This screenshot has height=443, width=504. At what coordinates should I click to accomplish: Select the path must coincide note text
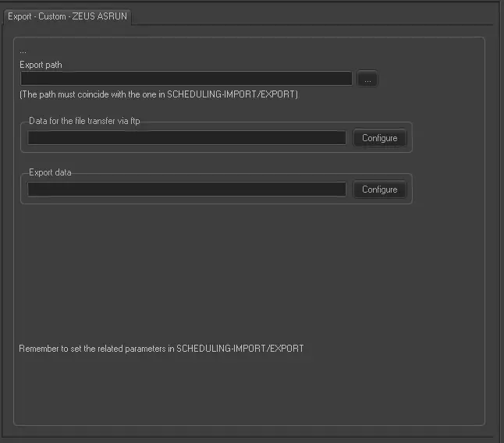[158, 94]
